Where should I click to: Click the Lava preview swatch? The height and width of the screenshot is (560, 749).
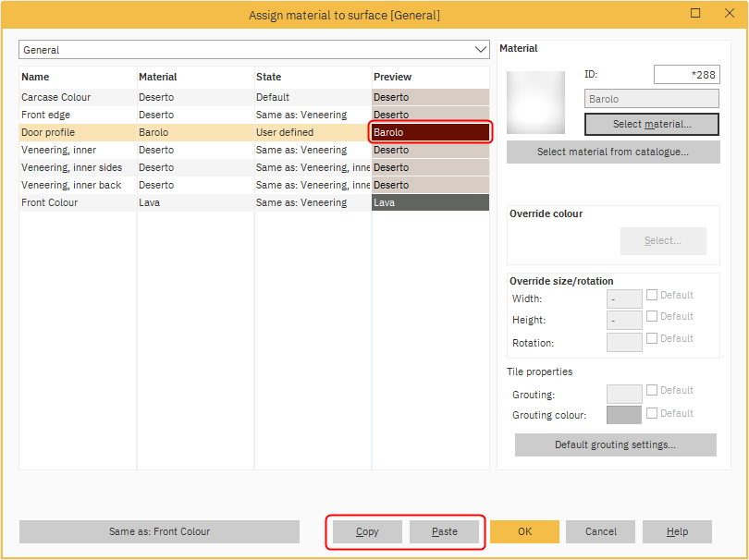(x=430, y=202)
